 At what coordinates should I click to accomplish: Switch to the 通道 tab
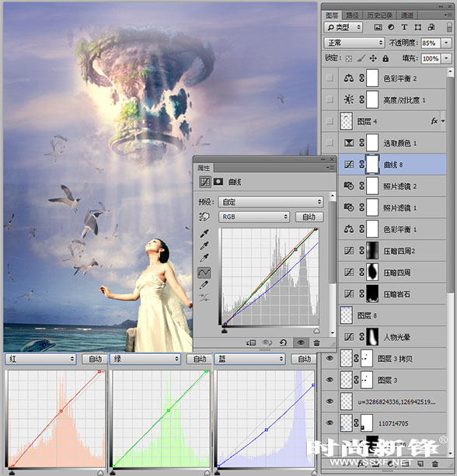(x=406, y=16)
